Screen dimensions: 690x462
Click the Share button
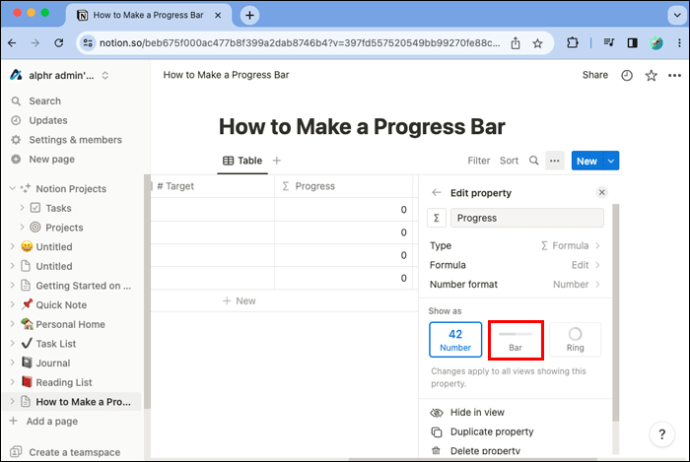pos(595,75)
